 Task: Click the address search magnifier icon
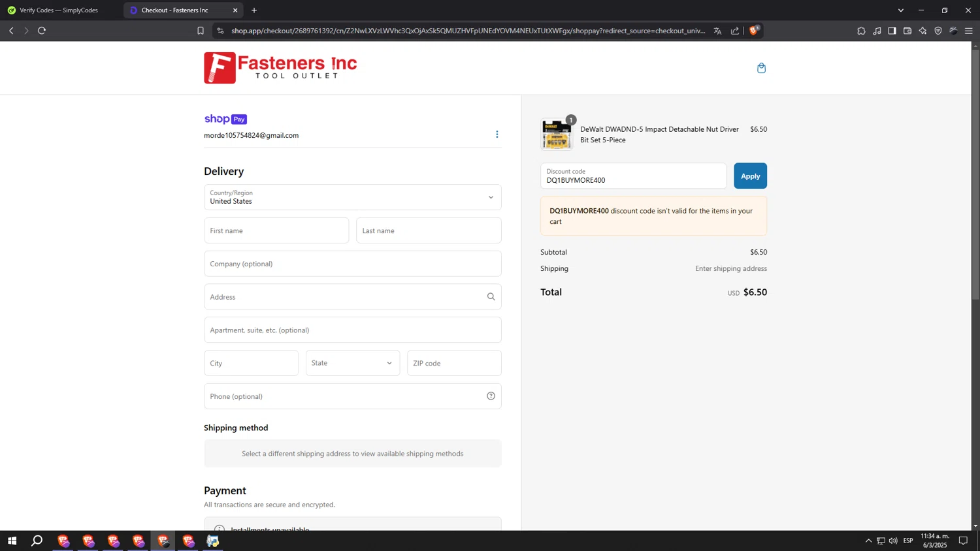pos(491,296)
